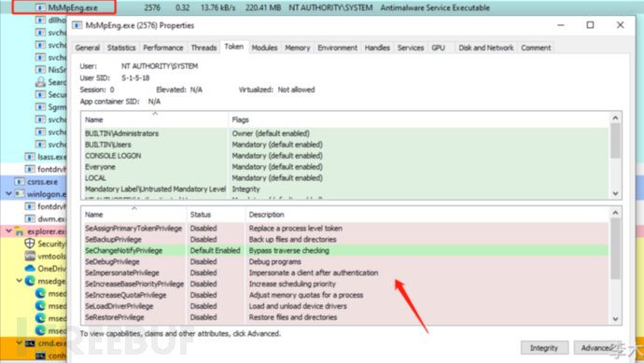The width and height of the screenshot is (644, 363).
Task: Open the Performance tab
Action: coord(163,48)
